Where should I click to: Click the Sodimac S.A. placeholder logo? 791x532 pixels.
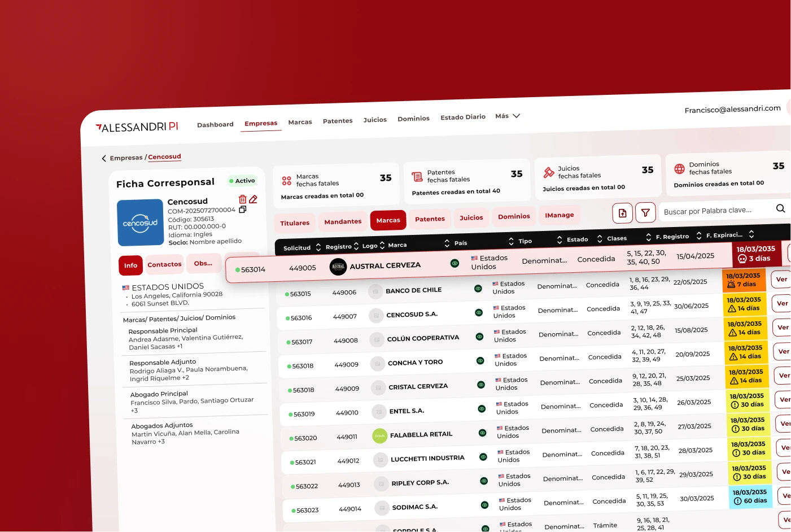[x=382, y=508]
